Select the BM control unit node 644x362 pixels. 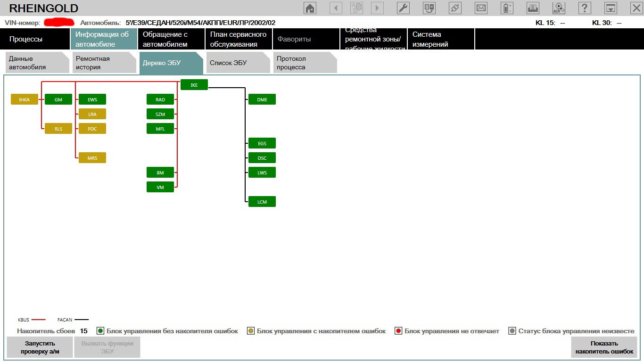[x=160, y=173]
